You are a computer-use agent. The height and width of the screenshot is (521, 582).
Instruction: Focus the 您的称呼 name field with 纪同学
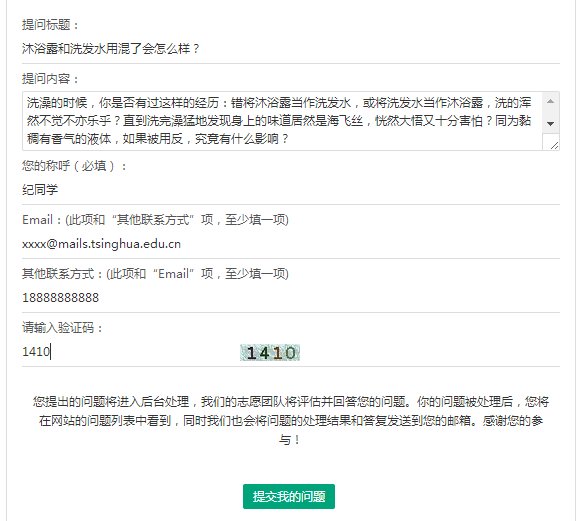coord(291,190)
